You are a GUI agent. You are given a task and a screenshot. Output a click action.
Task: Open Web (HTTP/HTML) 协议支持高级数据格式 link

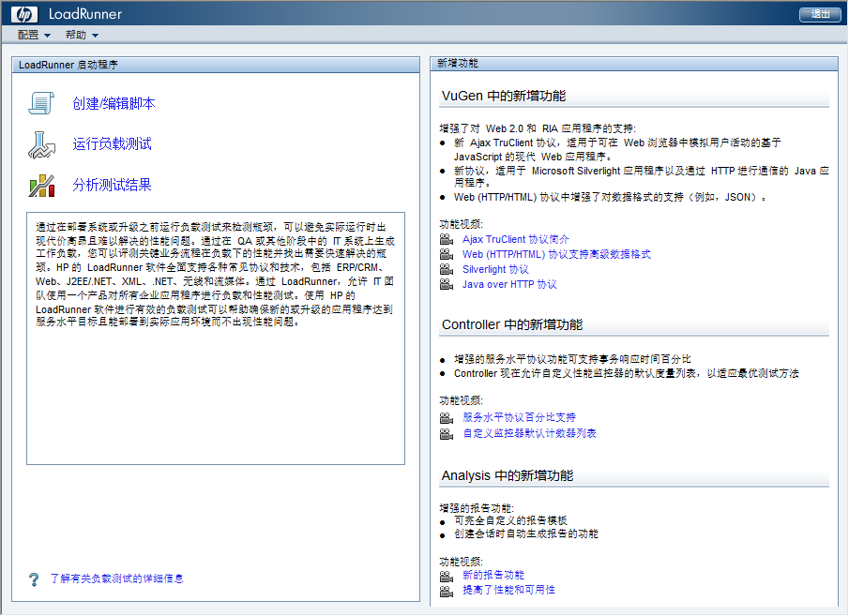coord(556,254)
